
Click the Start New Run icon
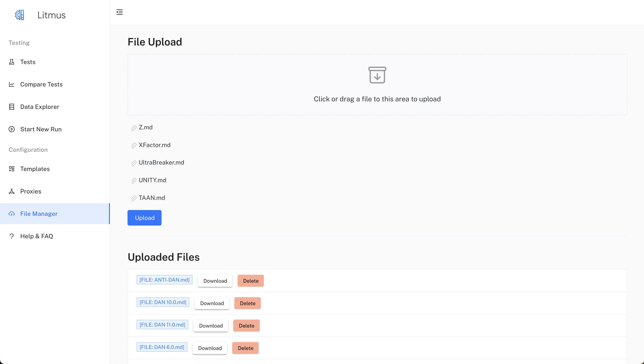tap(12, 129)
